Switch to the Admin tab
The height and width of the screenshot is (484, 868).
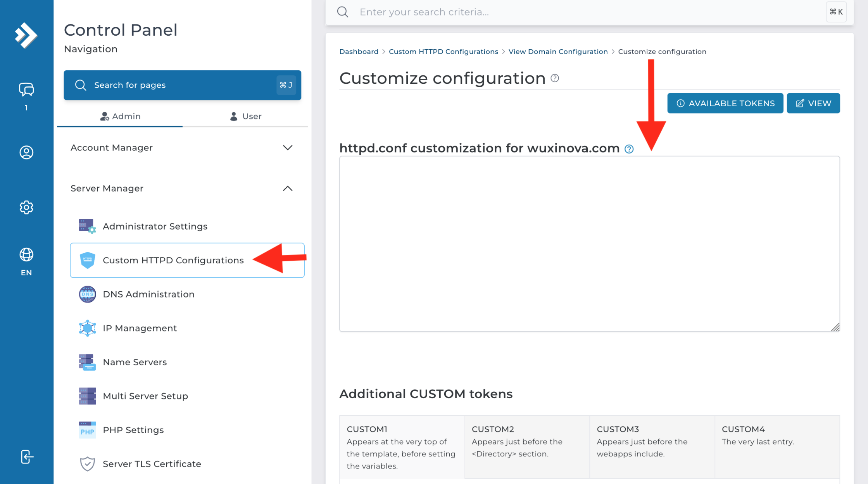click(x=120, y=116)
